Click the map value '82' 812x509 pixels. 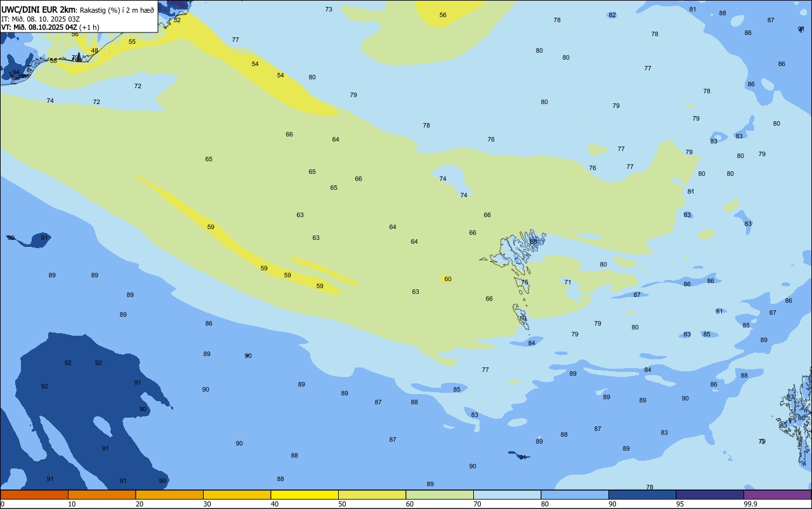click(x=612, y=15)
